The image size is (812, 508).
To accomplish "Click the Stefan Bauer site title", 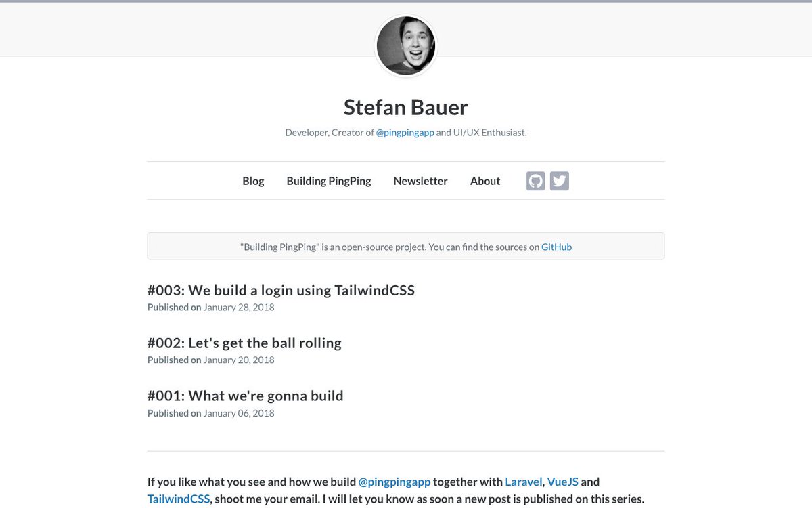I will tap(406, 107).
